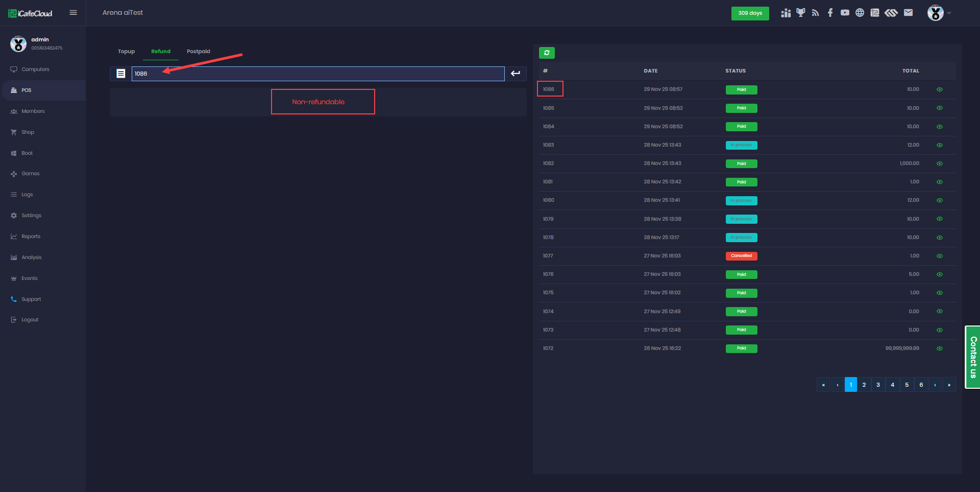Image resolution: width=980 pixels, height=492 pixels.
Task: Click the green refresh orders button
Action: click(x=547, y=53)
